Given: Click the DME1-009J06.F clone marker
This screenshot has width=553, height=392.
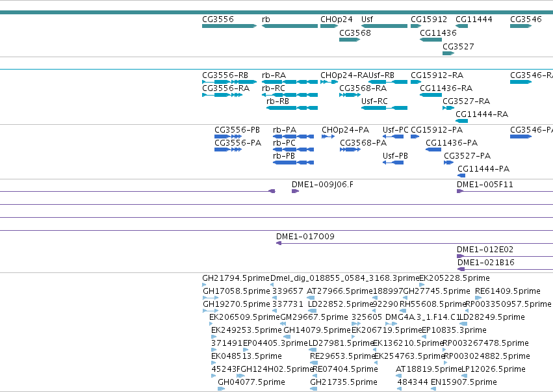Looking at the screenshot, I should pyautogui.click(x=295, y=191).
